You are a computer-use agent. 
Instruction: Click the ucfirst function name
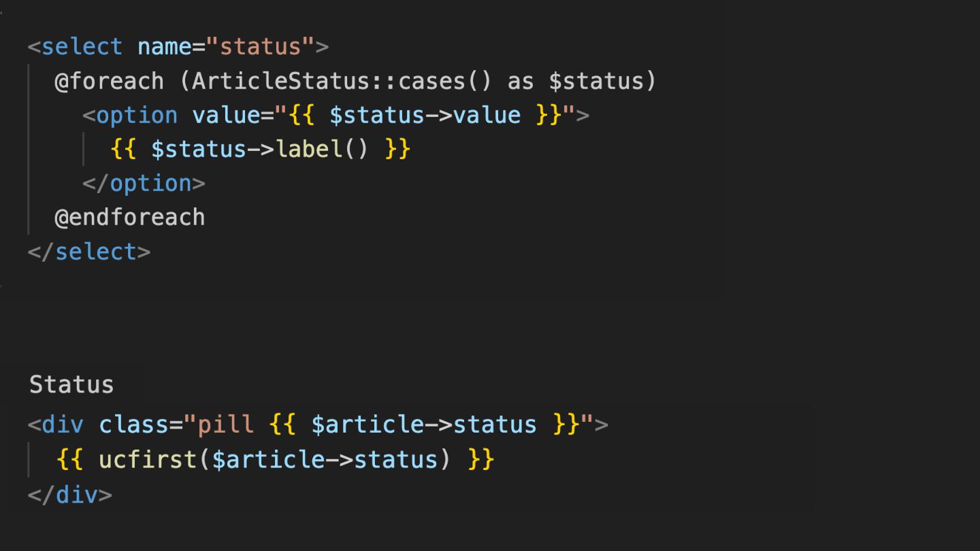148,459
